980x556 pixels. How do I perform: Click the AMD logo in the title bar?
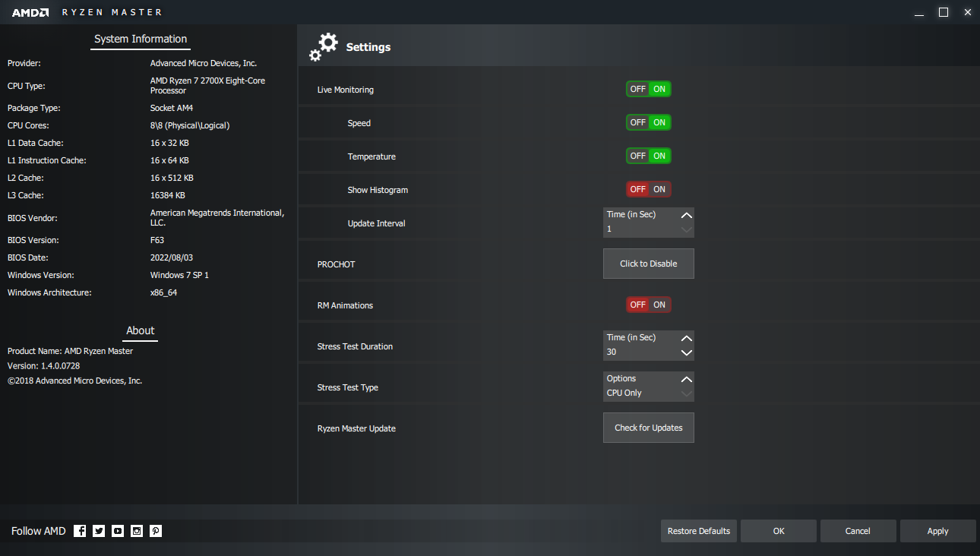(x=30, y=12)
